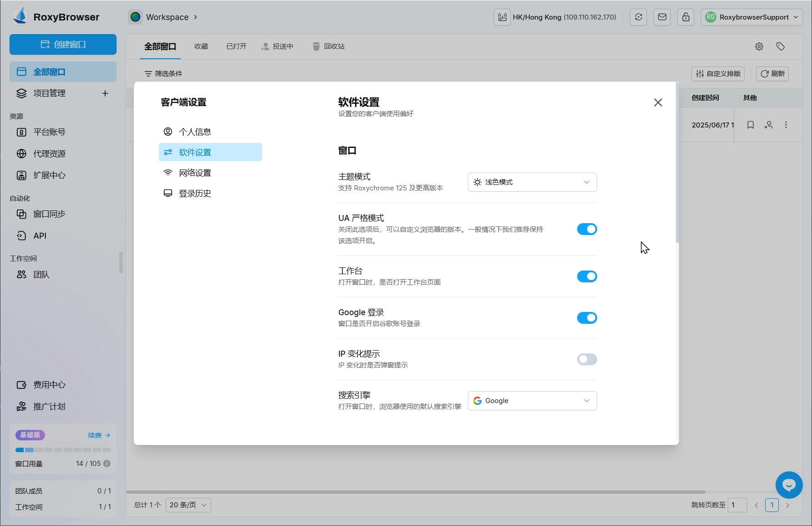Image resolution: width=812 pixels, height=526 pixels.
Task: Expand the 搜索引擎 Google dropdown
Action: pos(532,401)
